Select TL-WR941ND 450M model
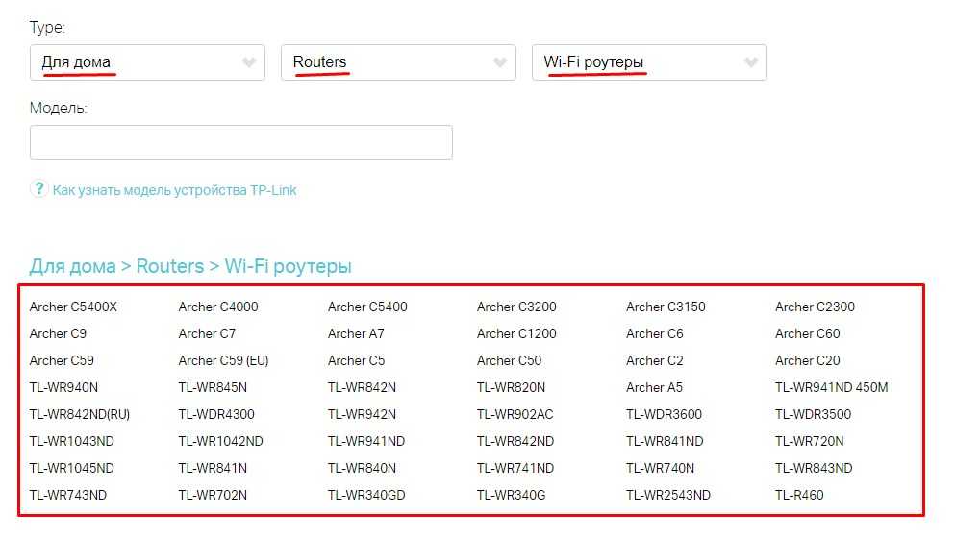Screen dimensions: 980x540 click(x=831, y=388)
